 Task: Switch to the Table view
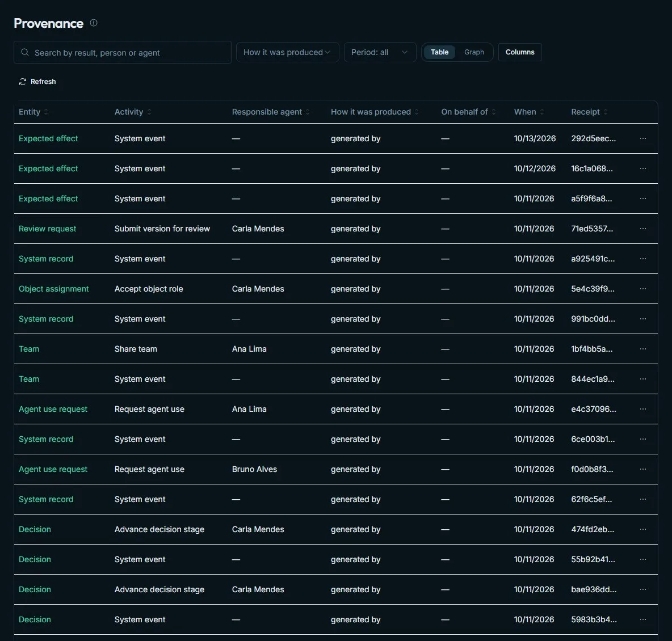439,52
